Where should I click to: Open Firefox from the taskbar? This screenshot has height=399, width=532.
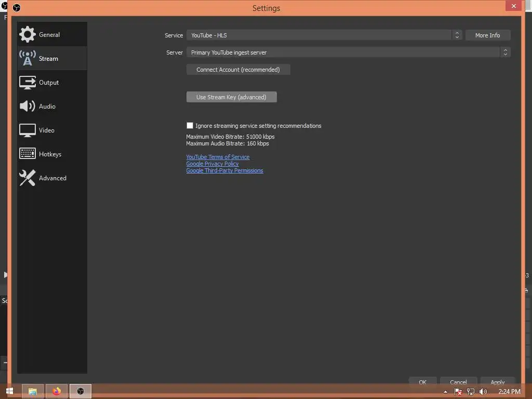pyautogui.click(x=56, y=391)
